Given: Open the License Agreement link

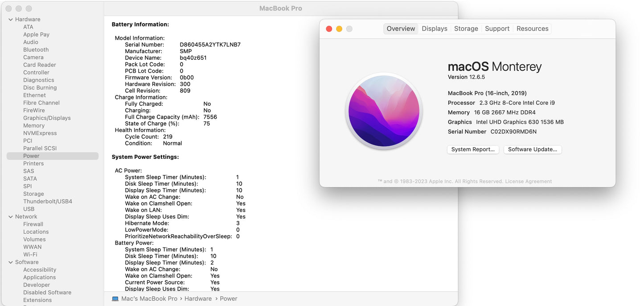Looking at the screenshot, I should click(528, 182).
